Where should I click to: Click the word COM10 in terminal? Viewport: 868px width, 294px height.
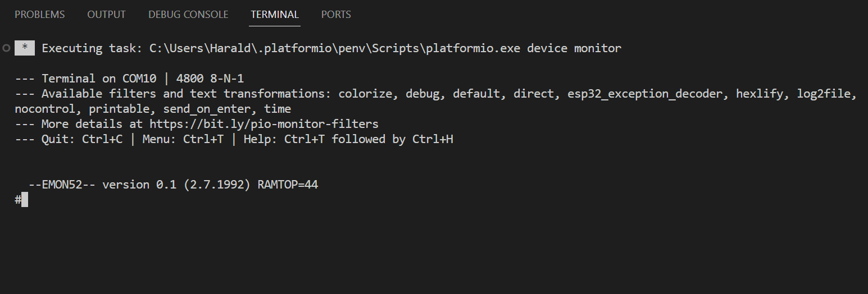[139, 79]
